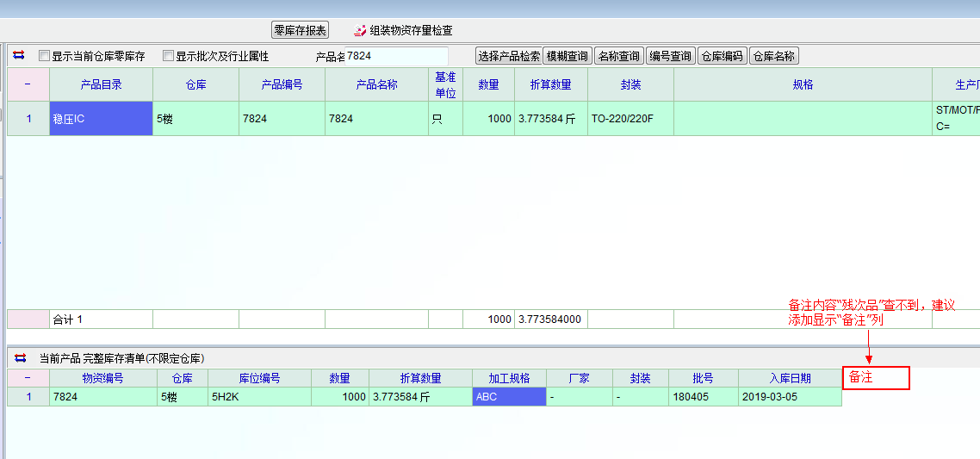The height and width of the screenshot is (459, 980).
Task: Click the 仓库名称 button
Action: (773, 56)
